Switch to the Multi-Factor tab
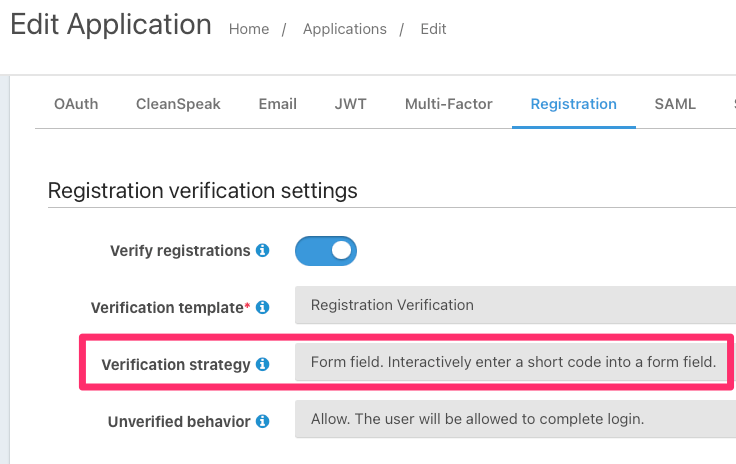736x464 pixels. [449, 104]
